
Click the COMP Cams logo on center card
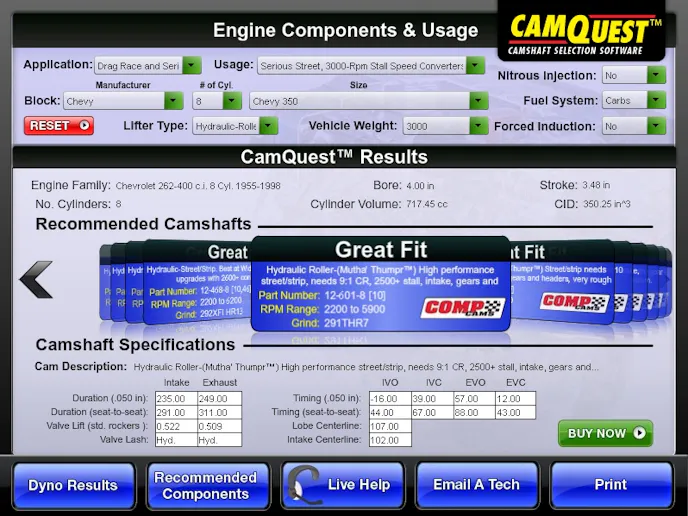point(464,307)
